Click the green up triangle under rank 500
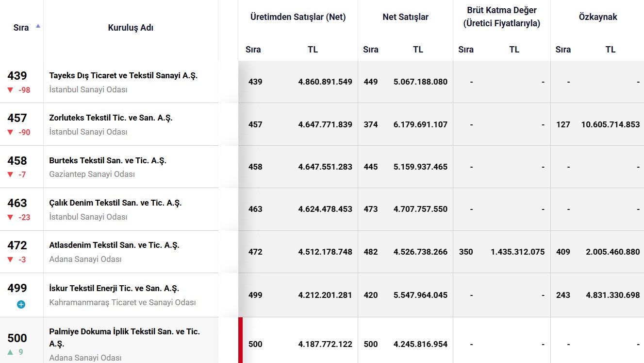644x363 pixels. click(10, 352)
